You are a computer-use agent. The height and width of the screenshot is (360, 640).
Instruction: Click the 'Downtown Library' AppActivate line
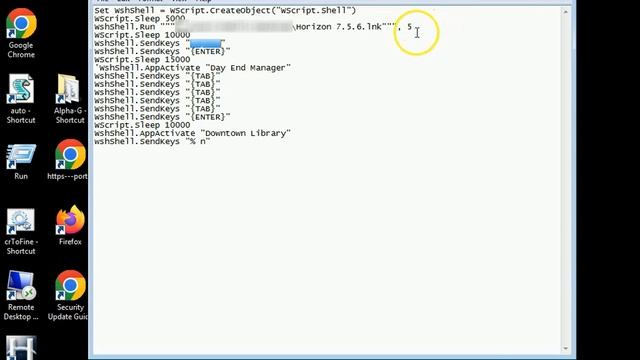coord(192,133)
